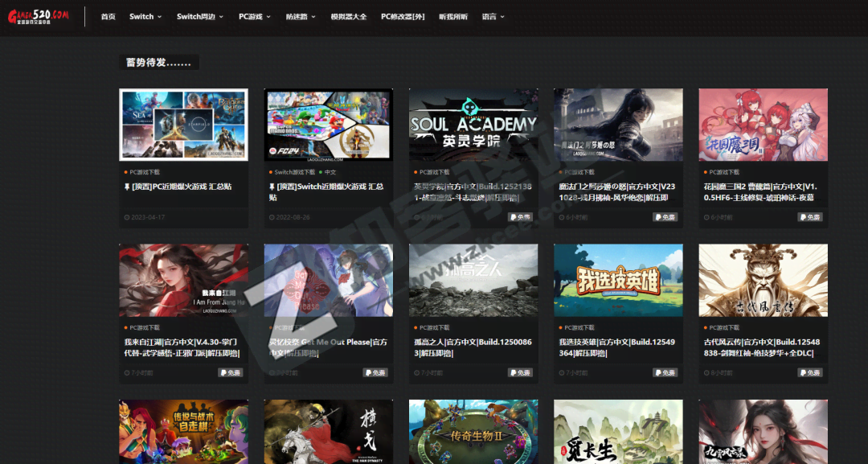The image size is (868, 464).
Task: Open the 我选技英雄 game thumbnail
Action: click(x=618, y=281)
